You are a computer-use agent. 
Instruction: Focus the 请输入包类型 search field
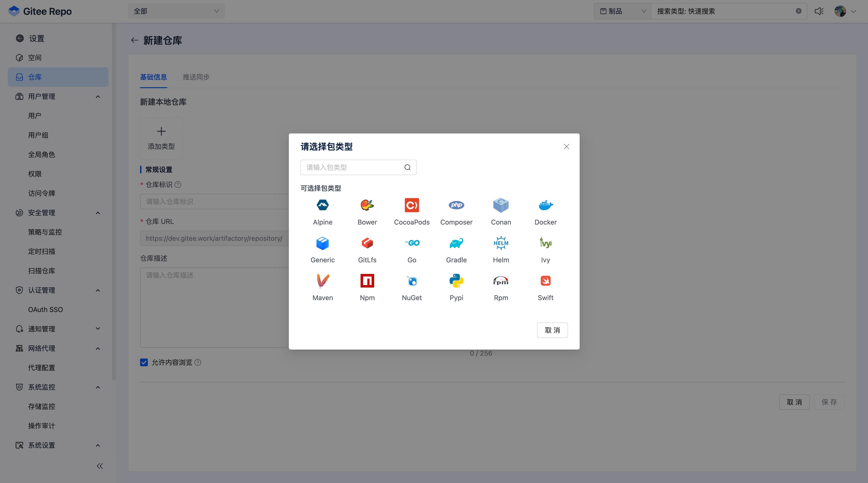coord(359,167)
